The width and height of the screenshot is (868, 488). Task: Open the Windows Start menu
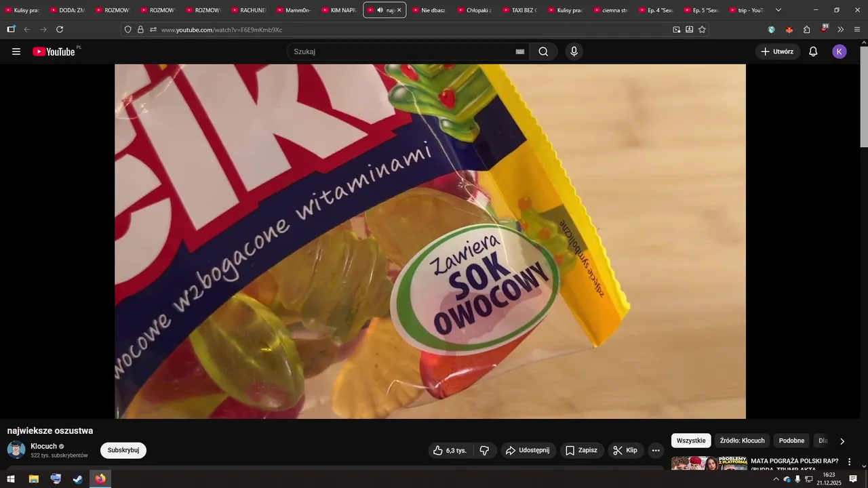pos(11,479)
